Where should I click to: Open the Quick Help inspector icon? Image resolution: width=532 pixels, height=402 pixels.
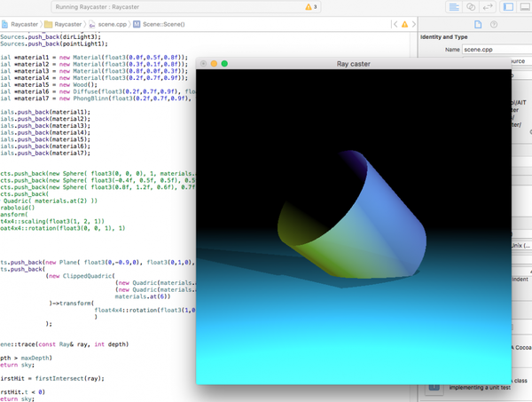pyautogui.click(x=494, y=24)
